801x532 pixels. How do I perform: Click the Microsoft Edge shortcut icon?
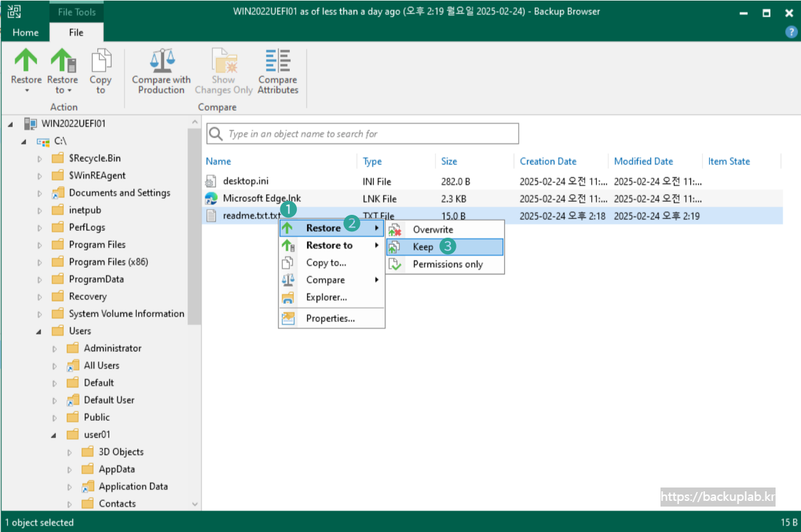(211, 198)
